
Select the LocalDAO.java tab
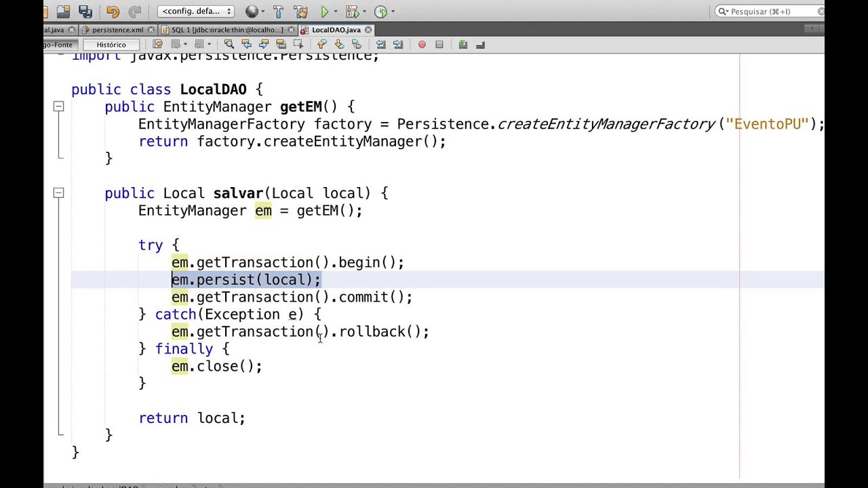pos(336,30)
